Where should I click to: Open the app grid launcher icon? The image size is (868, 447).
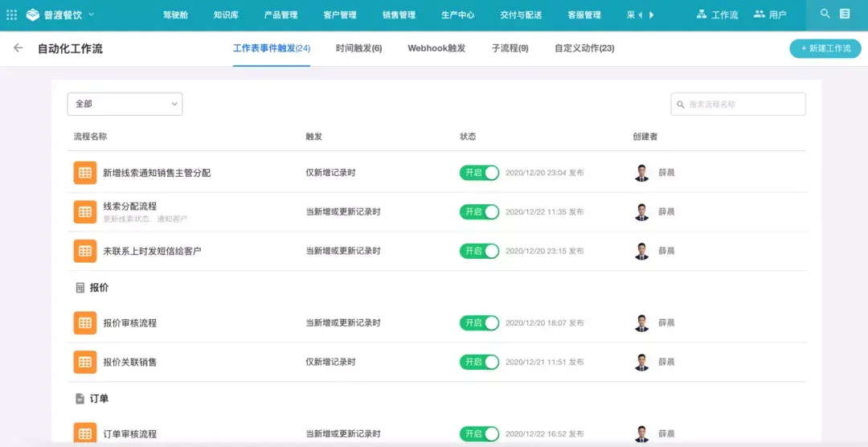pos(11,15)
